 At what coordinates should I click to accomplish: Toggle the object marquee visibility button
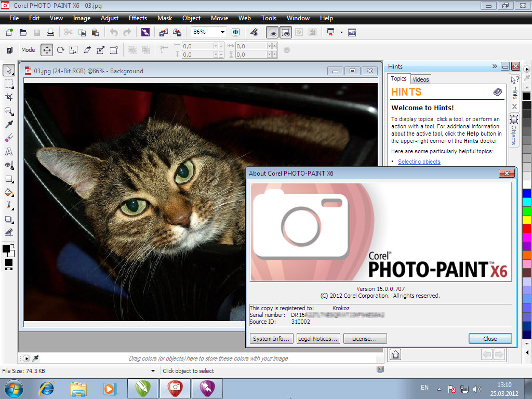(x=285, y=32)
